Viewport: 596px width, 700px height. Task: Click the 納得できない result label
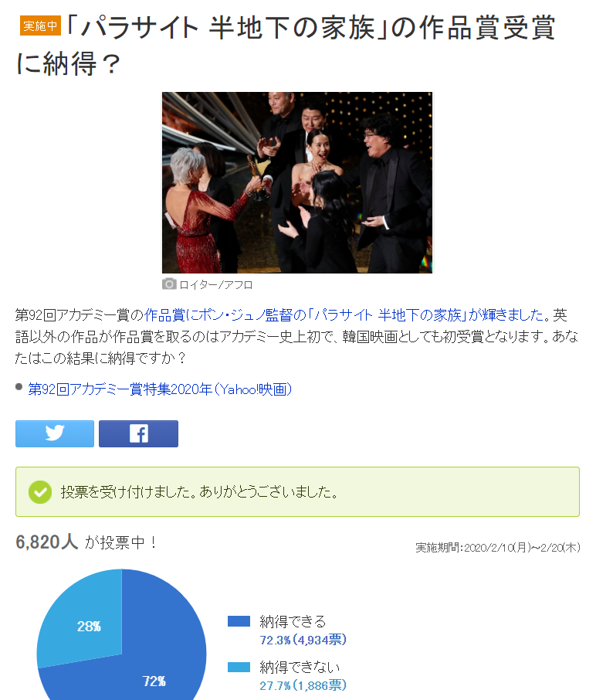point(300,668)
